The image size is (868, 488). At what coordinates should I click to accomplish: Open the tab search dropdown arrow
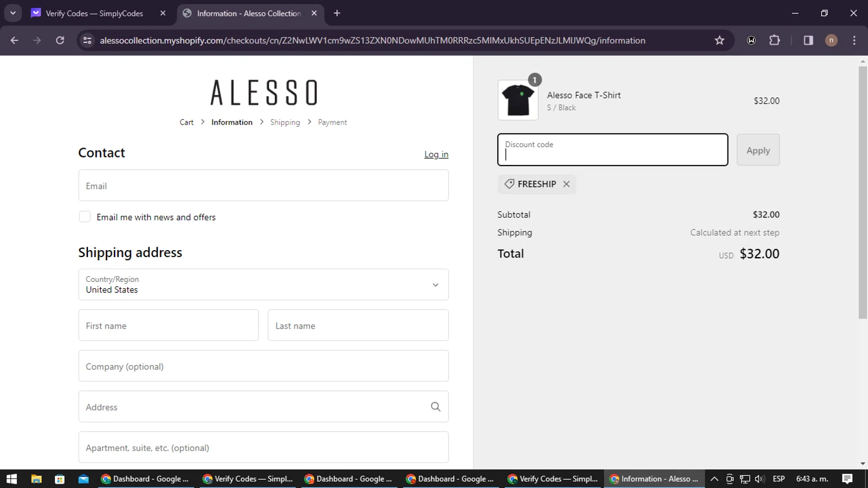(13, 13)
